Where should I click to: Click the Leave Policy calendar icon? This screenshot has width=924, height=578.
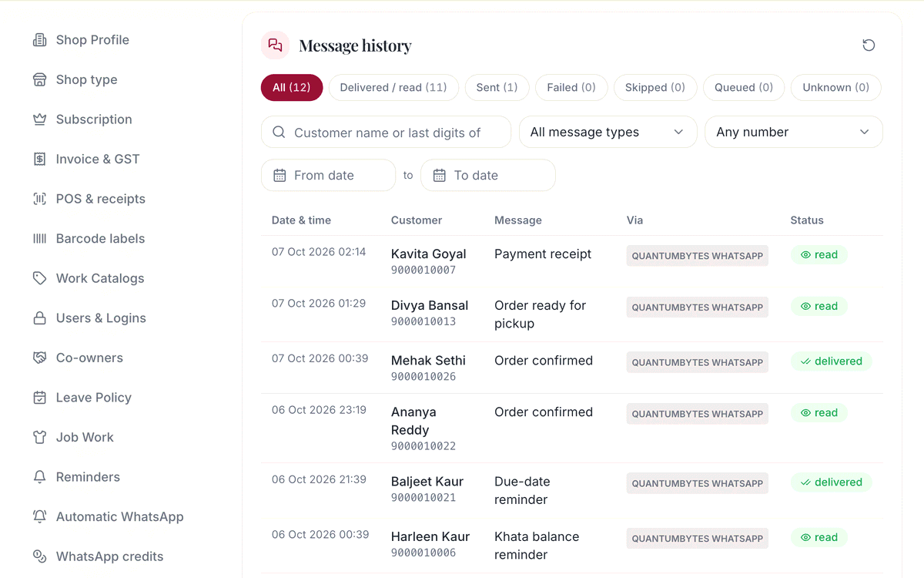coord(39,398)
